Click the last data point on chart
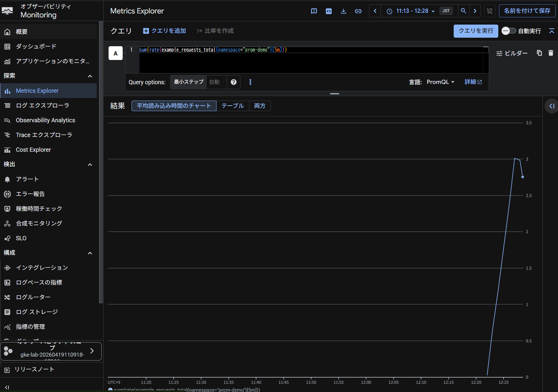Screen dimensions: 558x392 pos(523,177)
